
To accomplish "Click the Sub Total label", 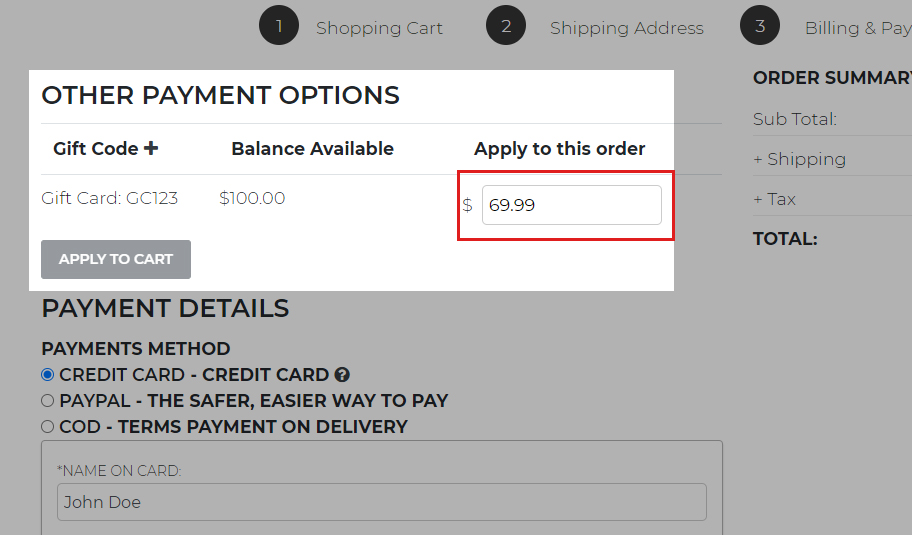I will (794, 119).
